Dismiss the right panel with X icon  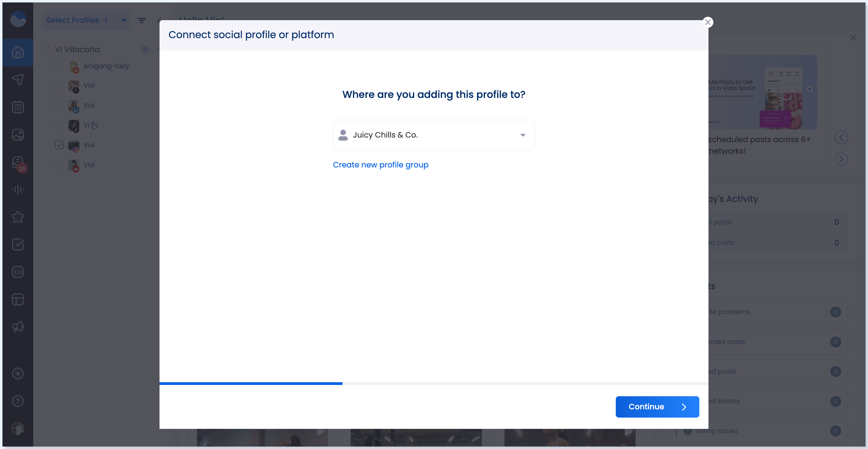[x=853, y=38]
